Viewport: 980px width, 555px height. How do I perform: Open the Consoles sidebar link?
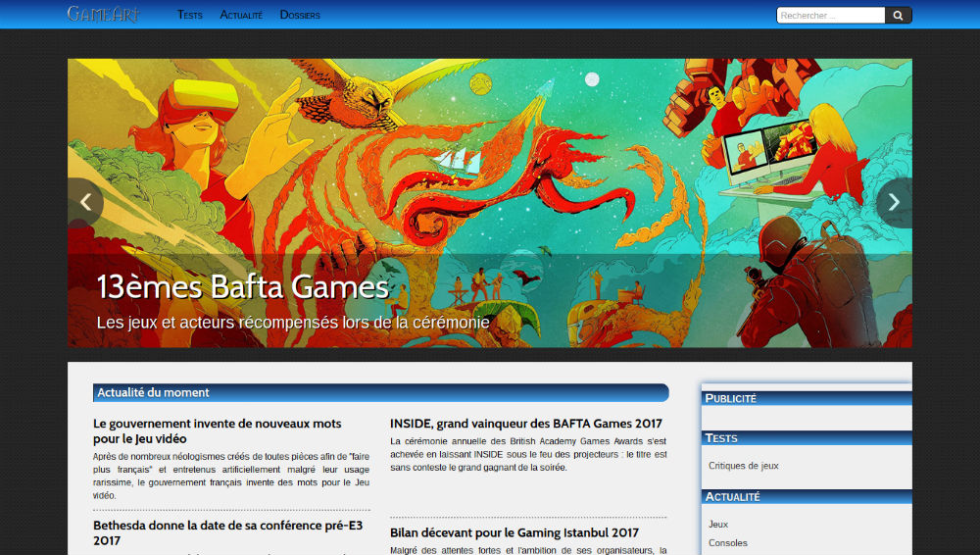click(728, 543)
